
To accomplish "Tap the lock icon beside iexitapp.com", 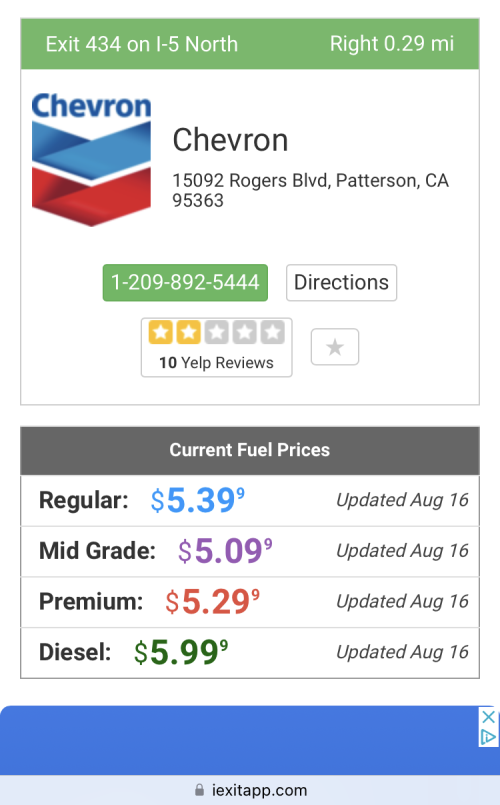I will (199, 790).
